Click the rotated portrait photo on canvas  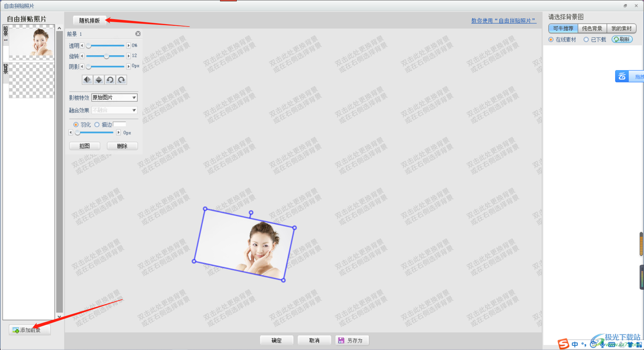[245, 244]
